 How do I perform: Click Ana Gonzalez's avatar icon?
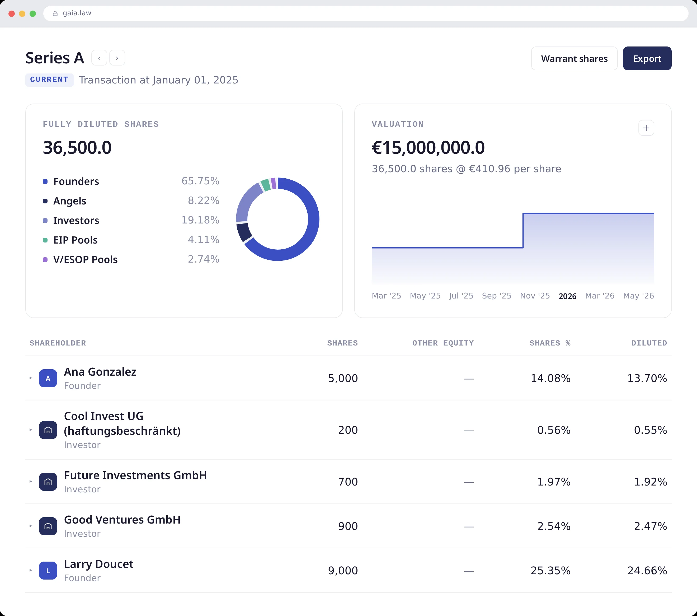48,378
